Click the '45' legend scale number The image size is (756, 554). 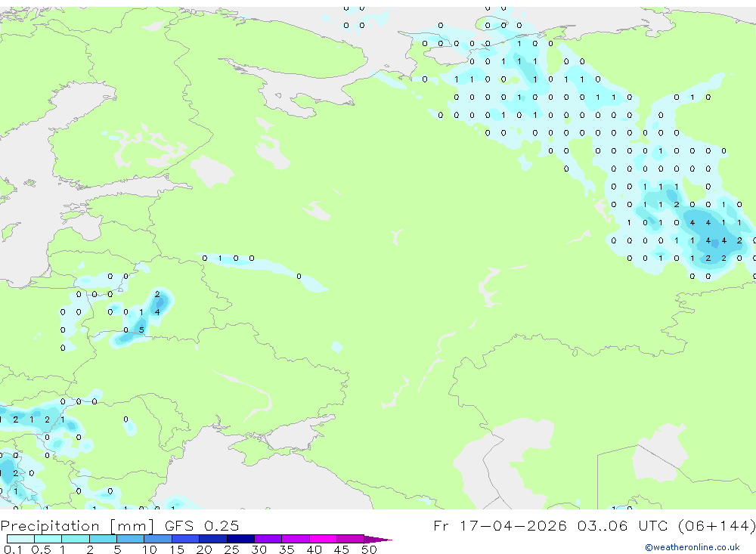click(x=342, y=549)
